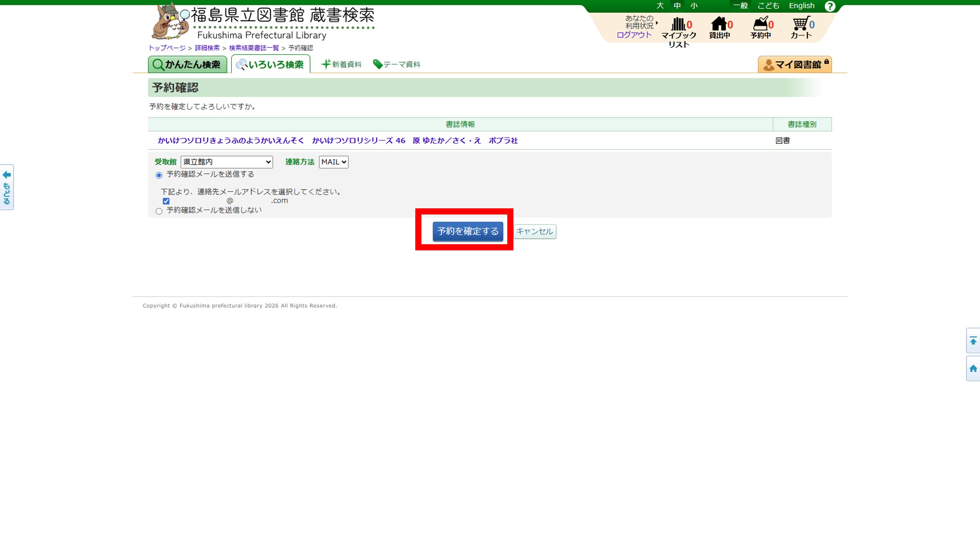Click the help question mark icon
The image size is (980, 548).
point(829,6)
